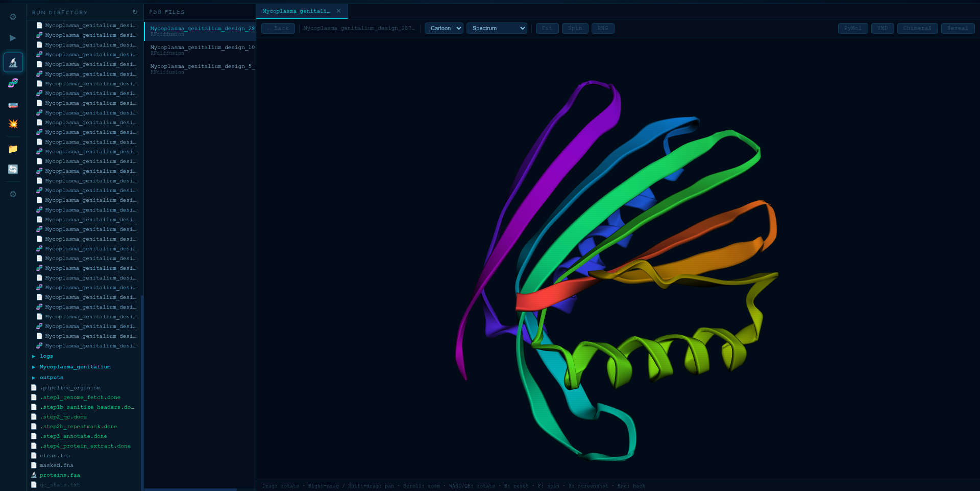Open .step1_genome_fetch.done file
The image size is (980, 491).
pos(80,398)
